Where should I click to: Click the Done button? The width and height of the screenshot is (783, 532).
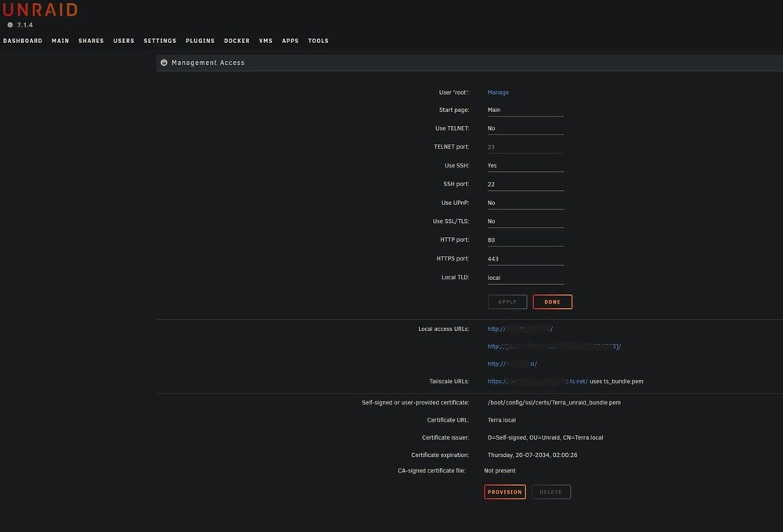point(552,302)
